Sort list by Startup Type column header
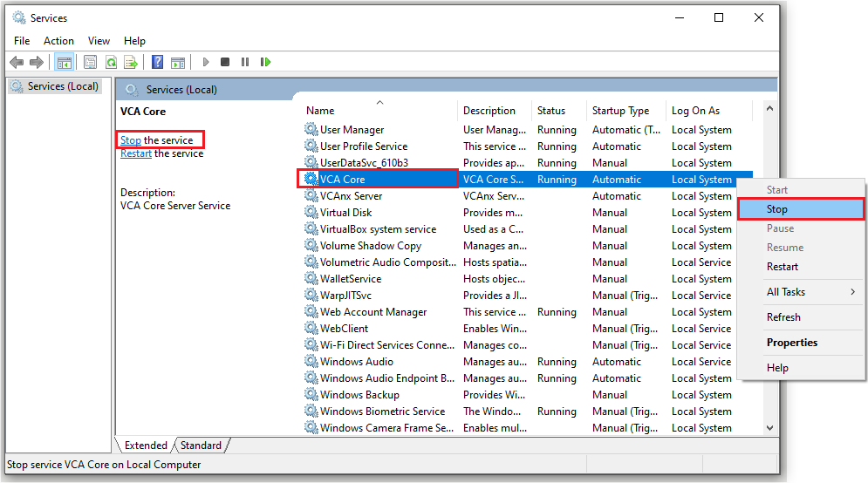 [x=620, y=111]
